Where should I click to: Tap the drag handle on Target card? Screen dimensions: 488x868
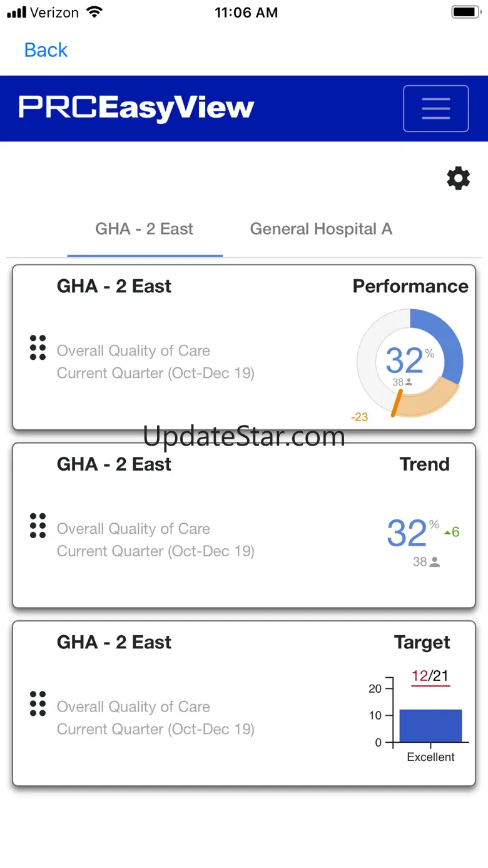point(38,704)
